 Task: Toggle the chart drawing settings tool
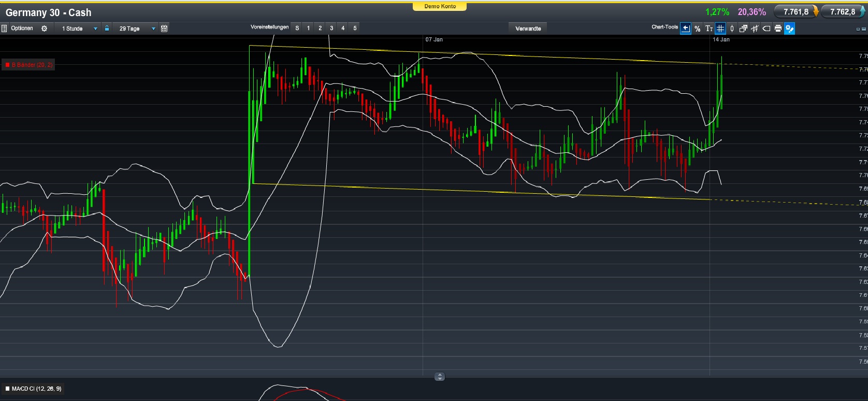point(789,28)
